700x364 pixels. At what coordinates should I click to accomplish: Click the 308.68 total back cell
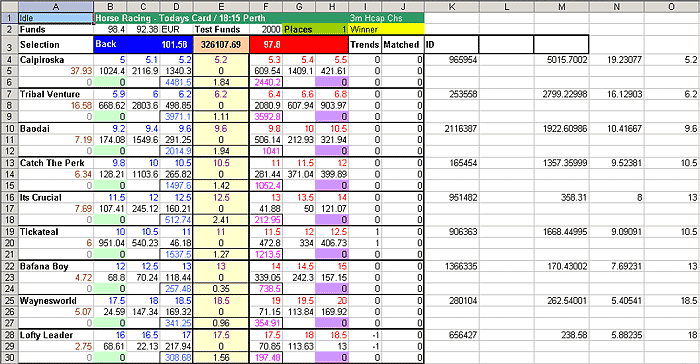pos(176,357)
